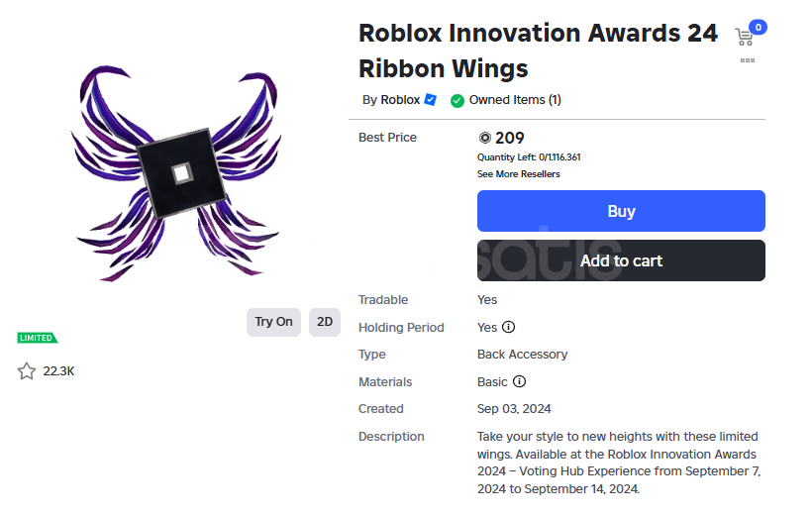Favorite the item using the star icon

pyautogui.click(x=27, y=371)
